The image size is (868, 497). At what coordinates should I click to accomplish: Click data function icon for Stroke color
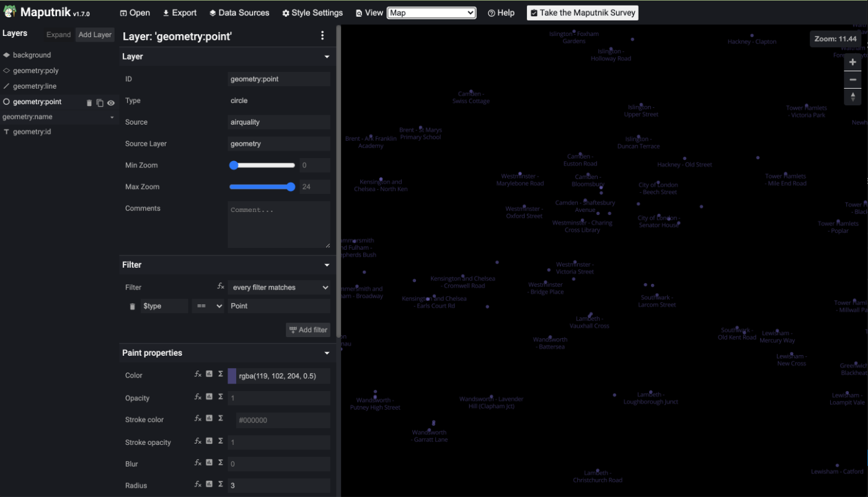click(x=210, y=418)
